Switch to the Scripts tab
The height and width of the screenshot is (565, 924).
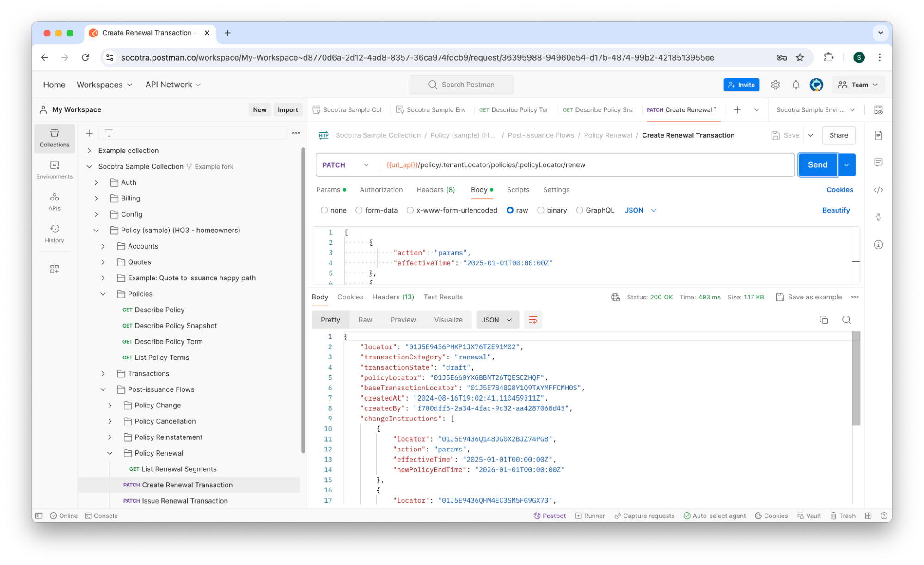tap(518, 190)
